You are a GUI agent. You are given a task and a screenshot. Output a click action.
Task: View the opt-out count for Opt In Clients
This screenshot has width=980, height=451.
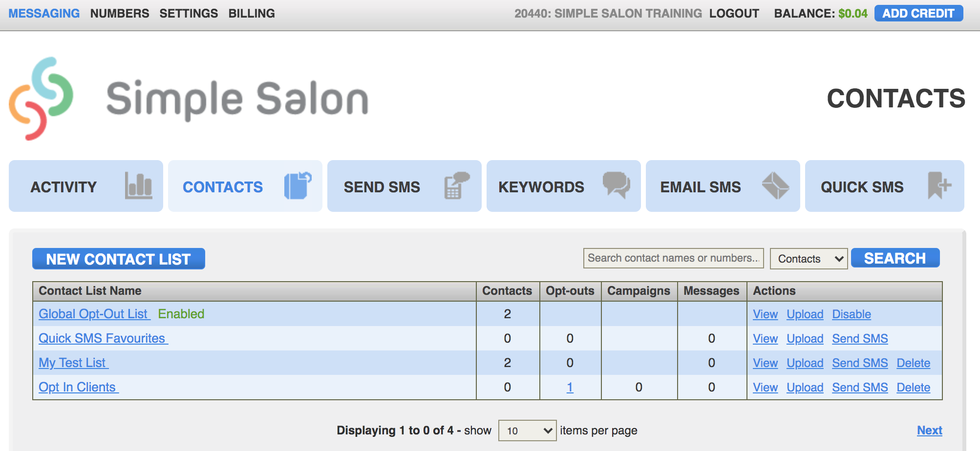(570, 387)
